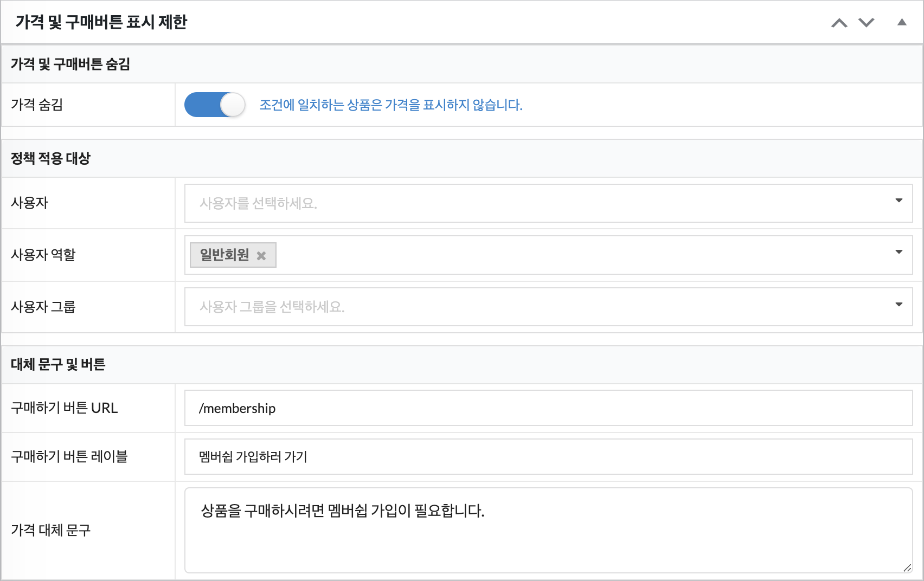Focus the 구매하기 버튼 URL input

[548, 408]
